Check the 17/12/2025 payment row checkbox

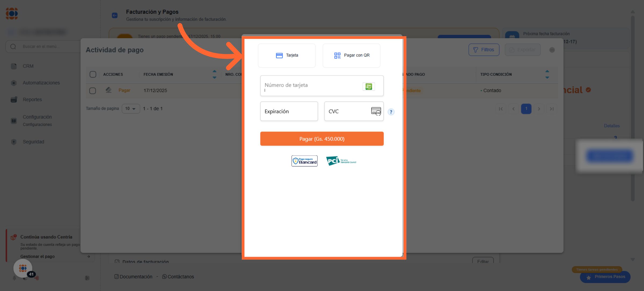coord(93,91)
